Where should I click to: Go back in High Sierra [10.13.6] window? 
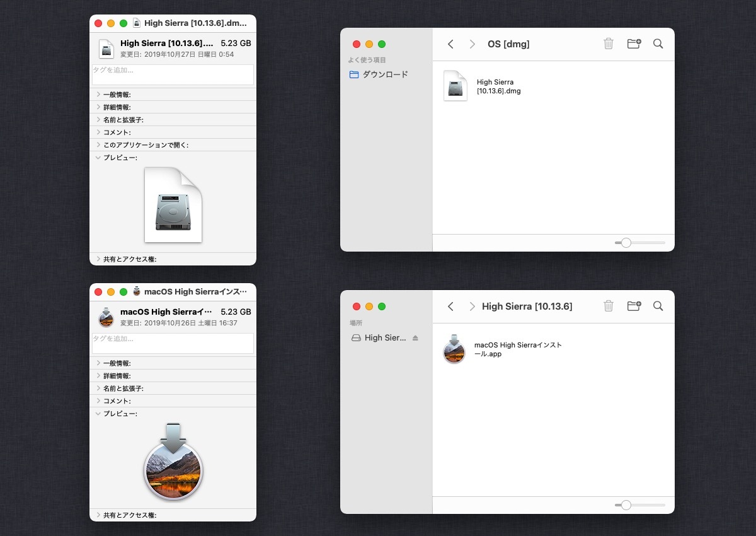pyautogui.click(x=450, y=306)
